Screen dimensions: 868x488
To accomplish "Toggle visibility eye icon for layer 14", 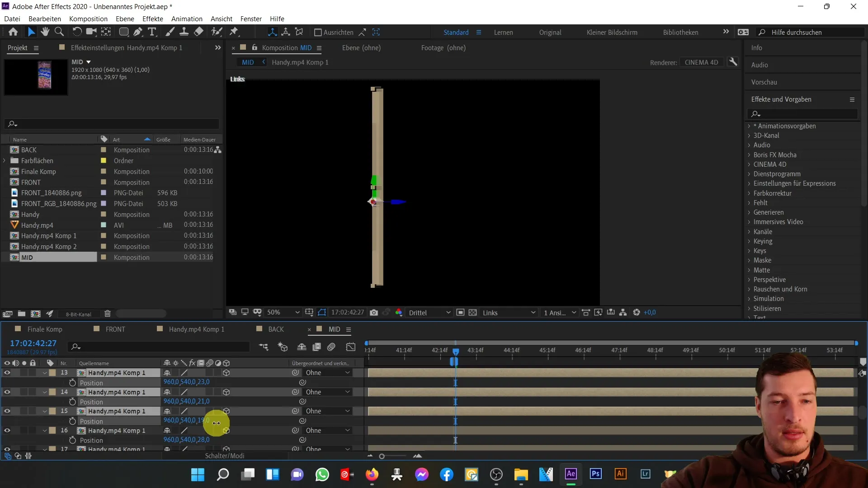I will [7, 392].
